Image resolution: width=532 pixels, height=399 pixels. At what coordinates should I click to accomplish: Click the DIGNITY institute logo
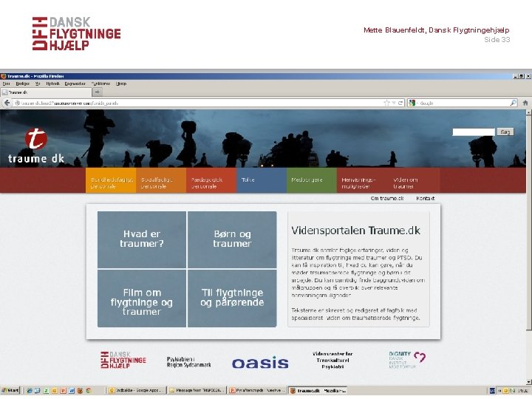tap(407, 360)
